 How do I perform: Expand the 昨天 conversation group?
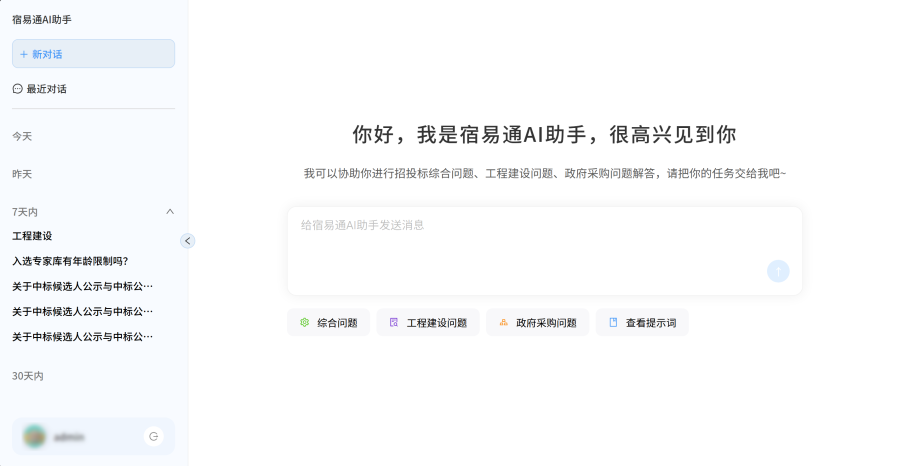tap(22, 174)
